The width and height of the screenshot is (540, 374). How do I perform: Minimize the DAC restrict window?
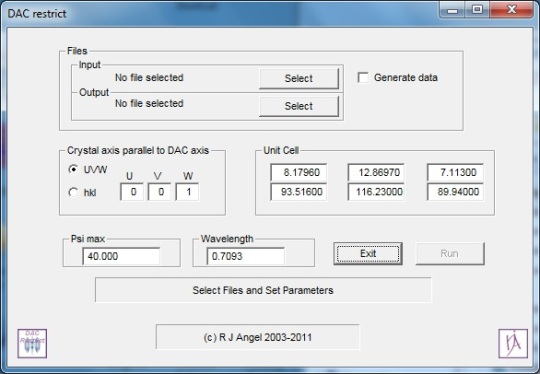click(453, 10)
